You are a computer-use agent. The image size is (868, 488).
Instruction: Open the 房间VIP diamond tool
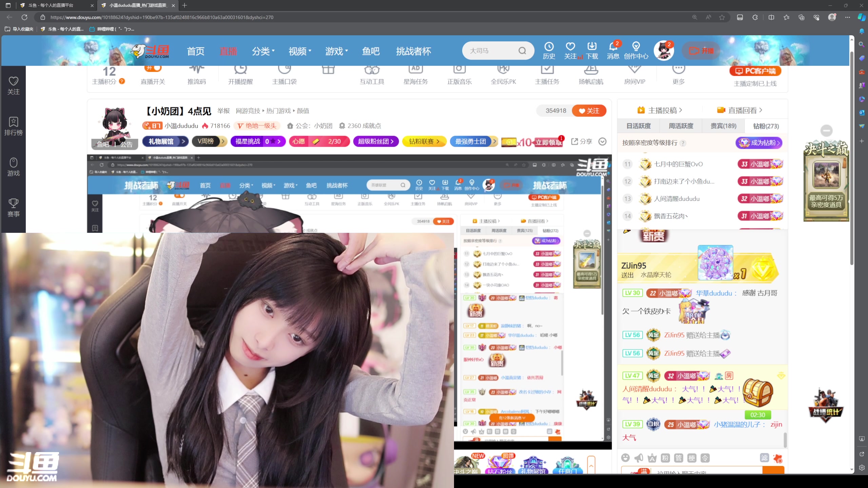(634, 76)
